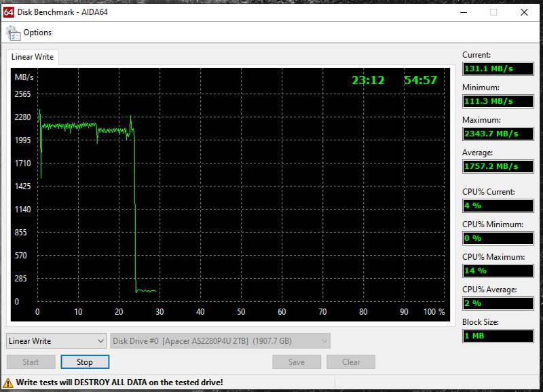Click the CPU% Current value 4 %
543x392 pixels.
(x=498, y=205)
